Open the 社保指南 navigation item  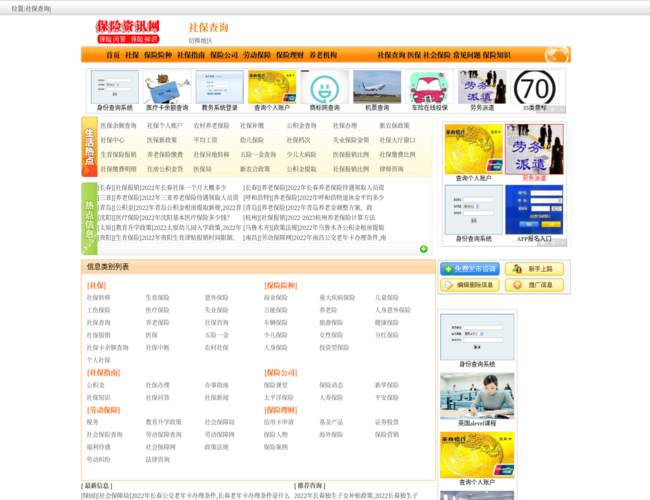click(191, 55)
